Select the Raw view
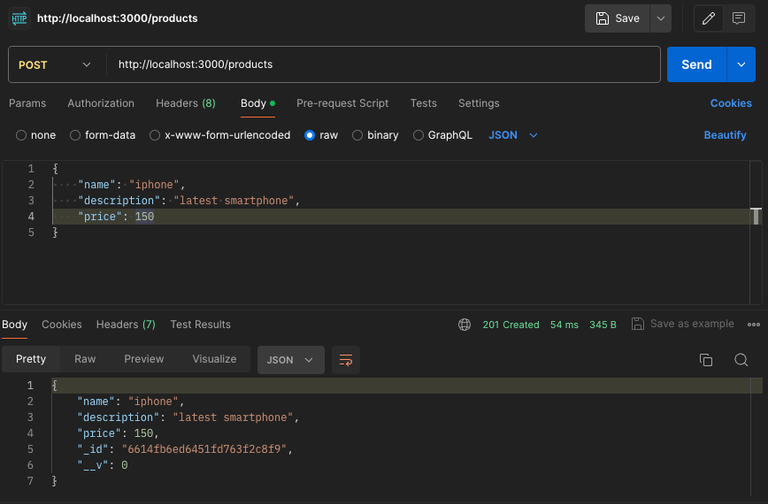 point(85,359)
